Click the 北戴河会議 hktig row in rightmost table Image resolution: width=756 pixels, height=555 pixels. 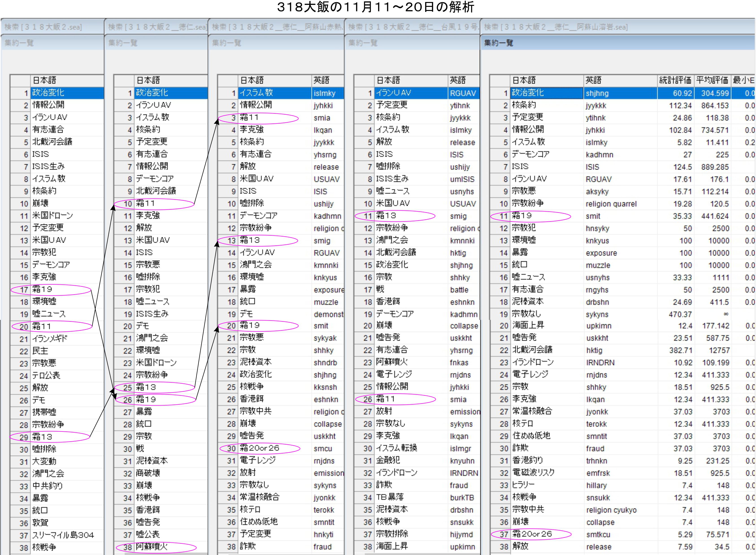pyautogui.click(x=532, y=350)
